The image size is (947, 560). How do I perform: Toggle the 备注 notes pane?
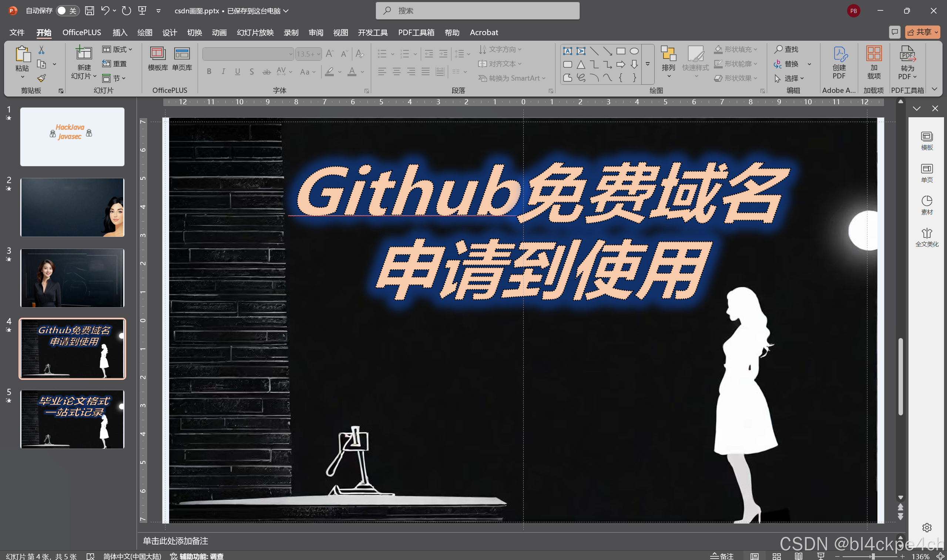pos(722,556)
